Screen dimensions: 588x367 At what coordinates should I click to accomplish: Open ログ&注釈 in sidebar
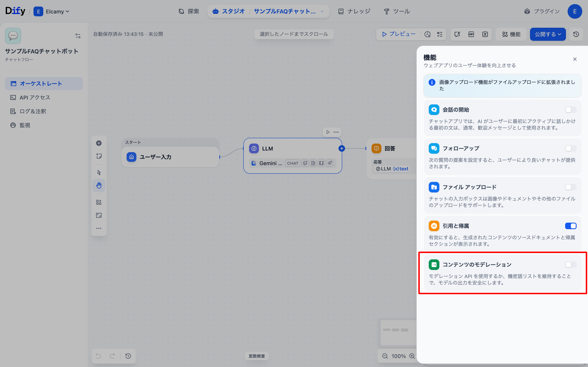click(33, 111)
